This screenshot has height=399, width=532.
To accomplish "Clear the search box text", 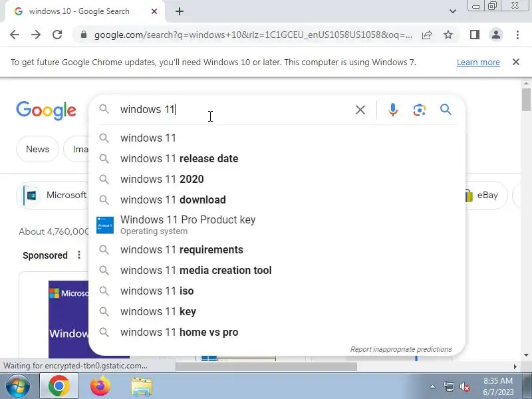I will tap(360, 110).
